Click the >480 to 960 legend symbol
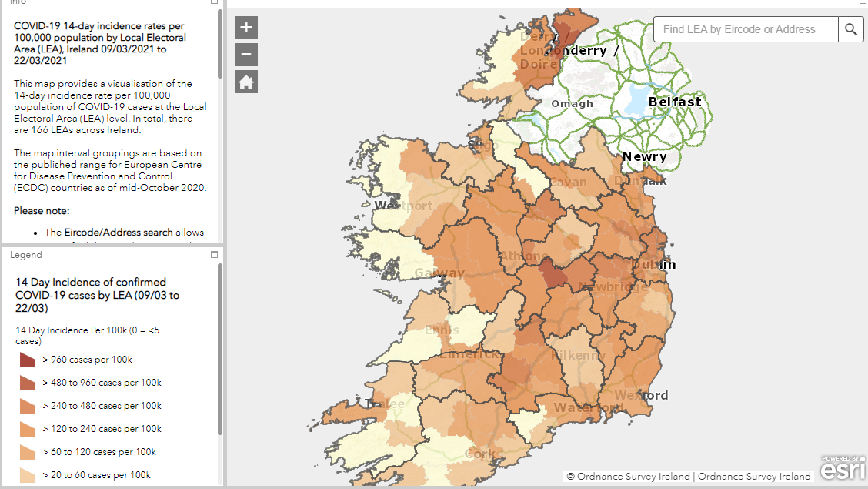The image size is (868, 489). tap(28, 383)
